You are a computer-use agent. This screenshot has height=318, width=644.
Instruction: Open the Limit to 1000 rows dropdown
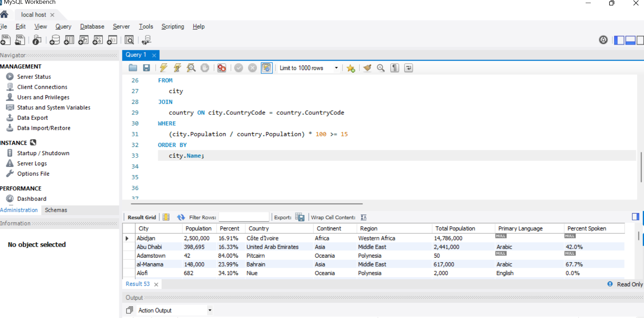[x=336, y=68]
